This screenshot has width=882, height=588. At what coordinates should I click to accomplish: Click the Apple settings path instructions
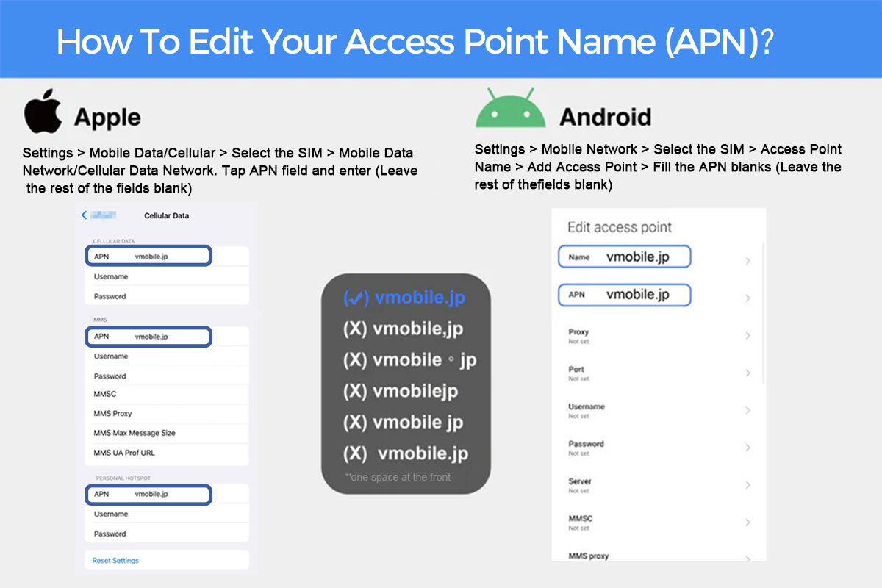click(220, 171)
